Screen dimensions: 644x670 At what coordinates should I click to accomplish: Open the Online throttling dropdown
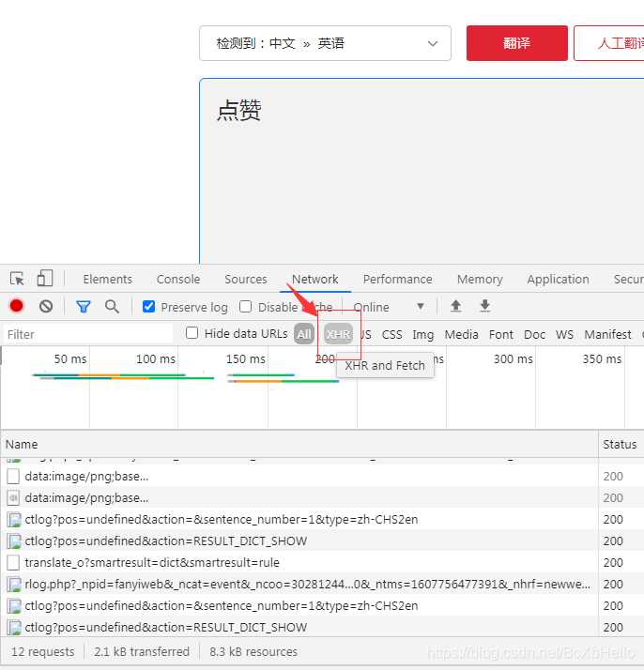389,307
